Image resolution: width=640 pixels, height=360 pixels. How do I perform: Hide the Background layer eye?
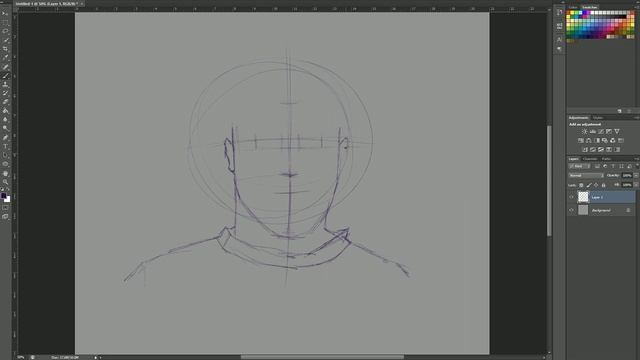click(571, 211)
